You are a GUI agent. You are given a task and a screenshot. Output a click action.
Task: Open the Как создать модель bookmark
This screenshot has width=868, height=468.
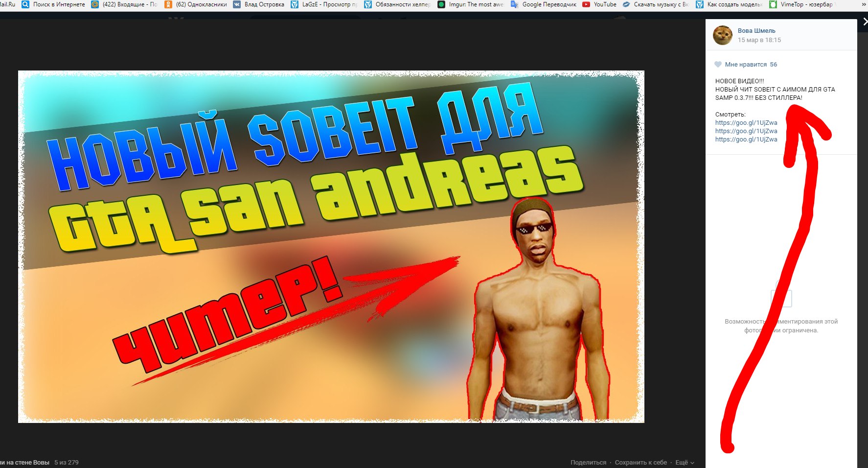click(x=730, y=4)
